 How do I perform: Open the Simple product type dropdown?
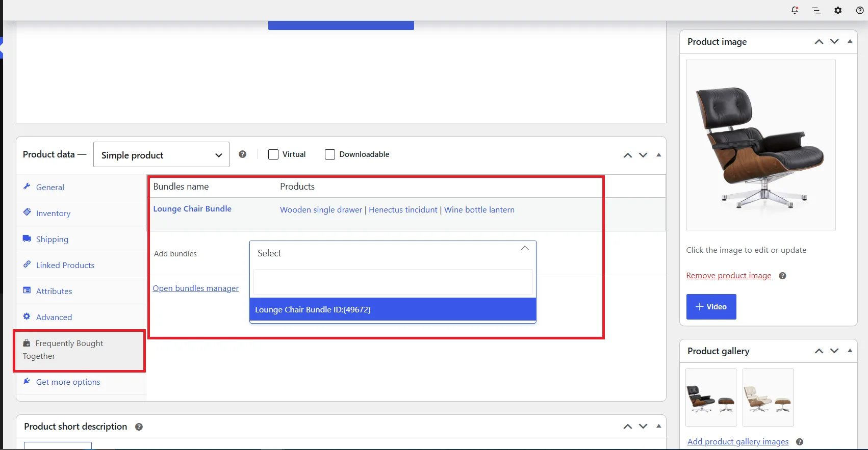click(x=161, y=155)
